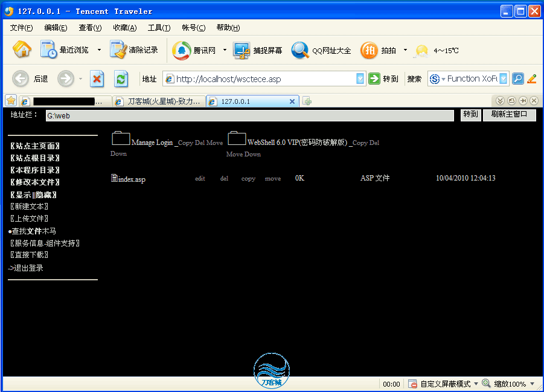Click del link for index.asp
The image size is (544, 392).
224,178
